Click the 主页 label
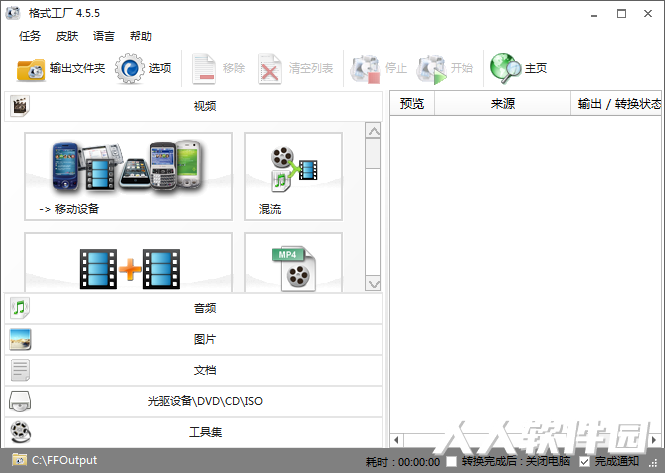The image size is (665, 473). point(536,68)
